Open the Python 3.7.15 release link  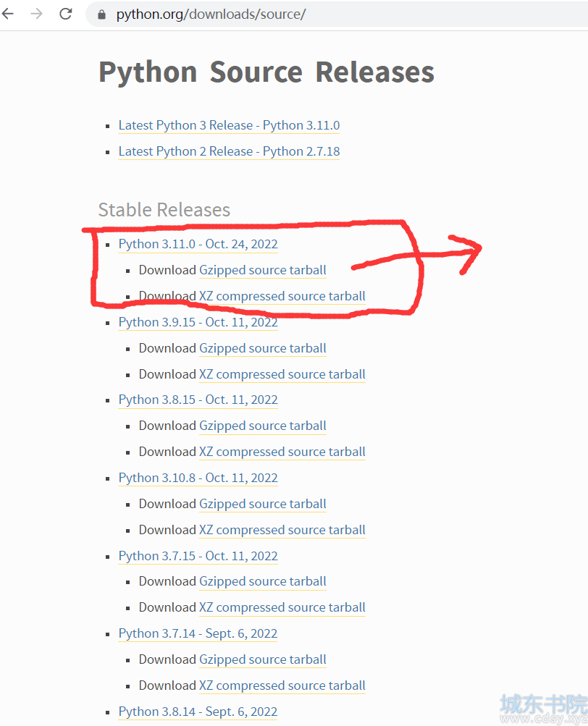198,556
